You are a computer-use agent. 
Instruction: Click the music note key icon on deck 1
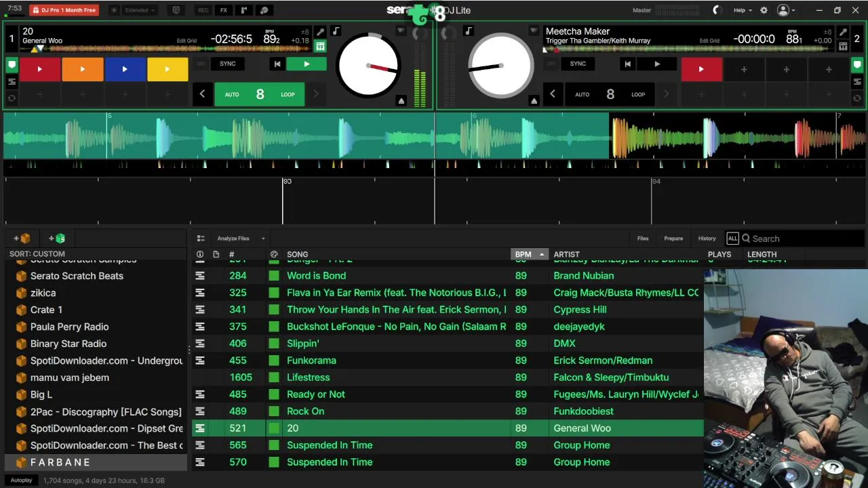point(336,31)
